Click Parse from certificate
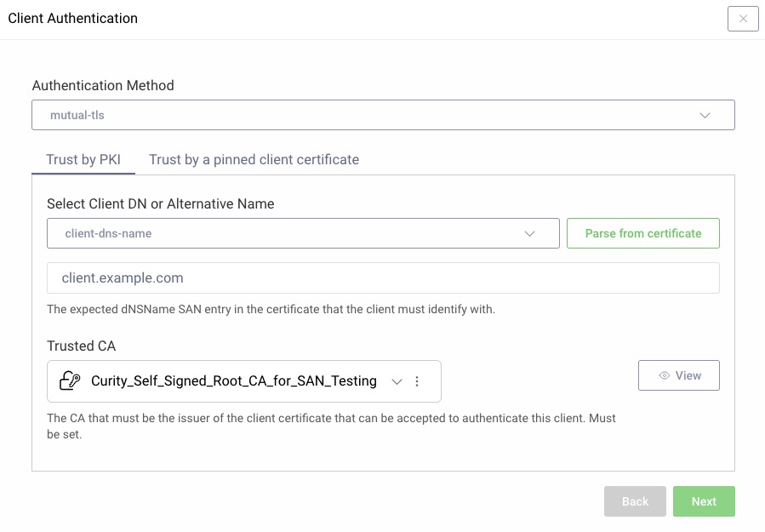The height and width of the screenshot is (532, 765). point(642,232)
